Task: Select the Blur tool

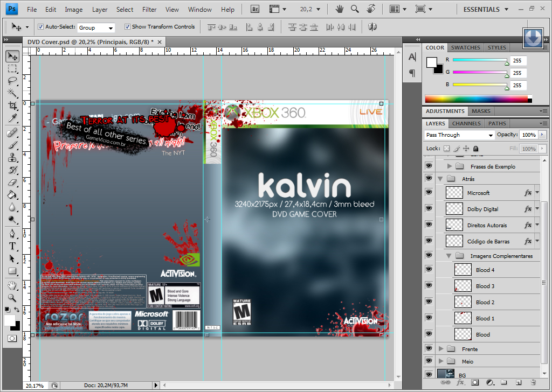Action: [12, 207]
